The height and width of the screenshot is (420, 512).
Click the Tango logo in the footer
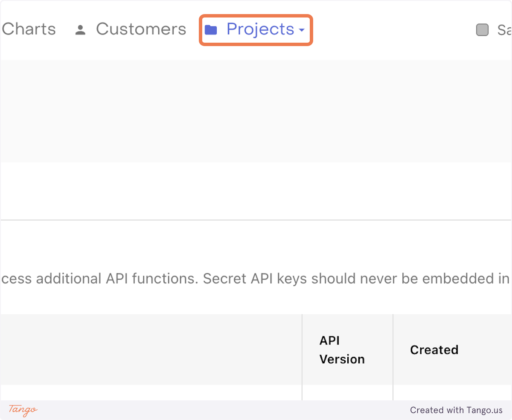(x=23, y=410)
